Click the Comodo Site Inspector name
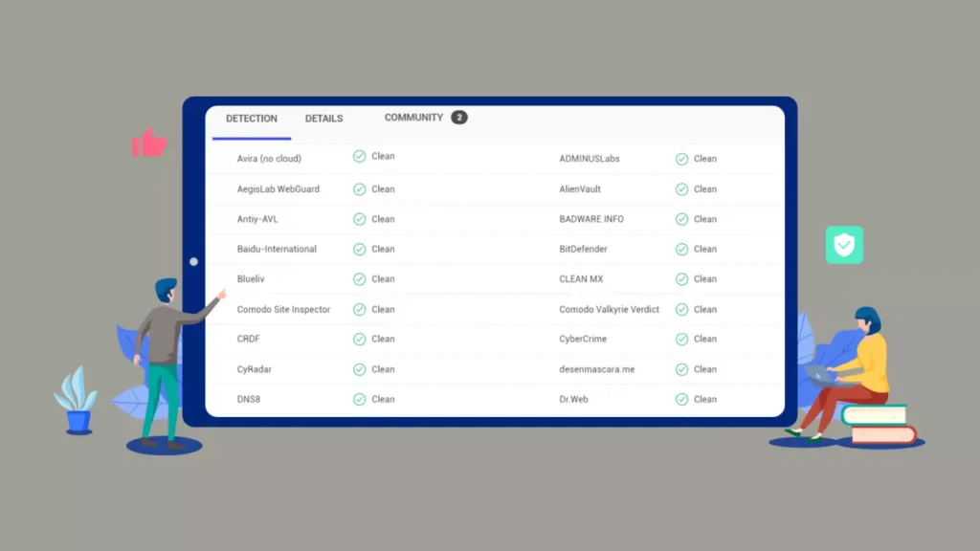The image size is (980, 551). coord(283,310)
